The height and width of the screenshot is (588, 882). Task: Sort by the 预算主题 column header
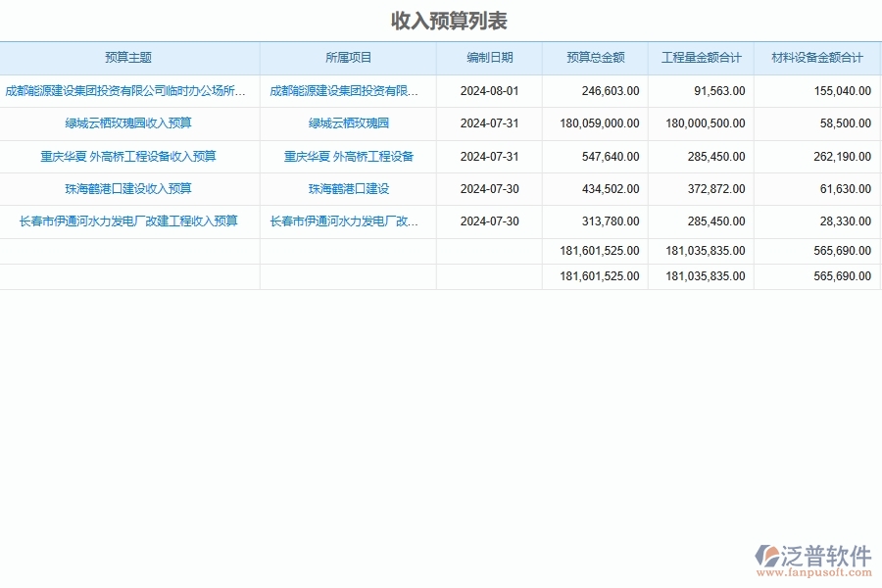tap(130, 57)
